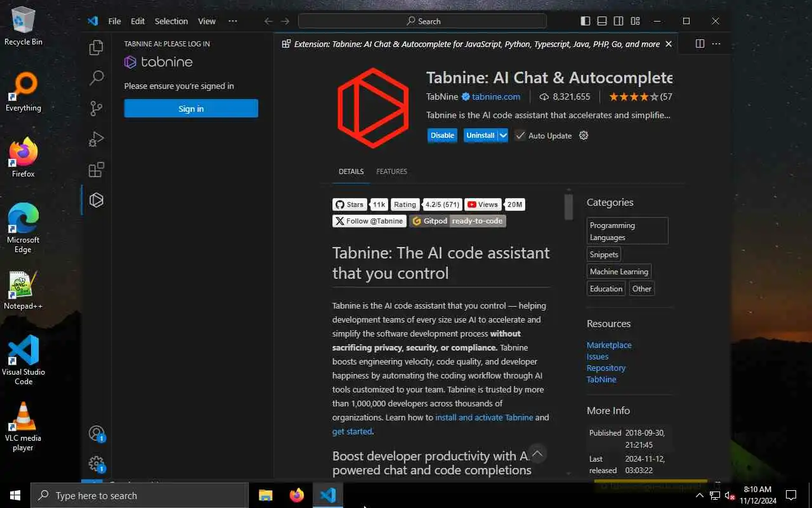Viewport: 812px width, 508px height.
Task: Switch to the DETAILS tab
Action: pos(351,171)
